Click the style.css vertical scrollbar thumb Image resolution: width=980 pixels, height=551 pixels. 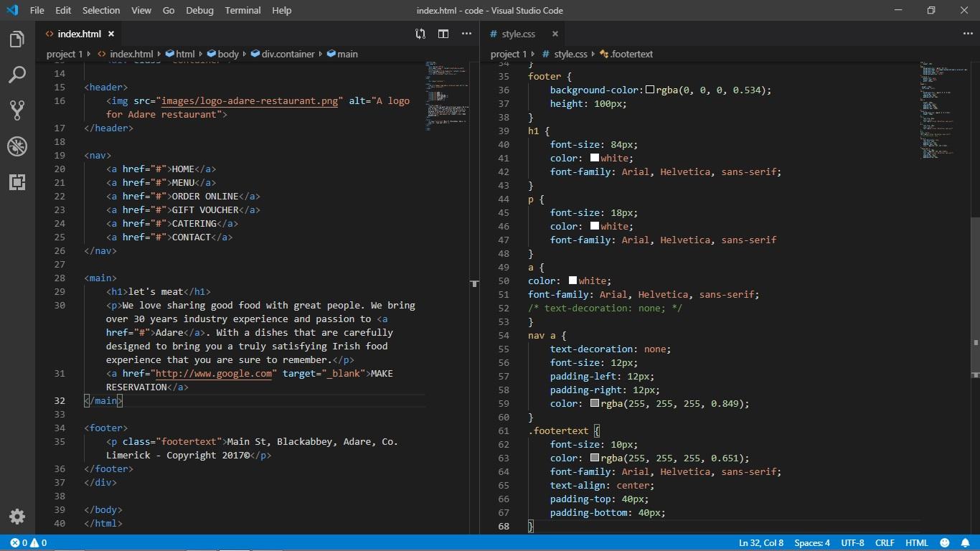[975, 296]
